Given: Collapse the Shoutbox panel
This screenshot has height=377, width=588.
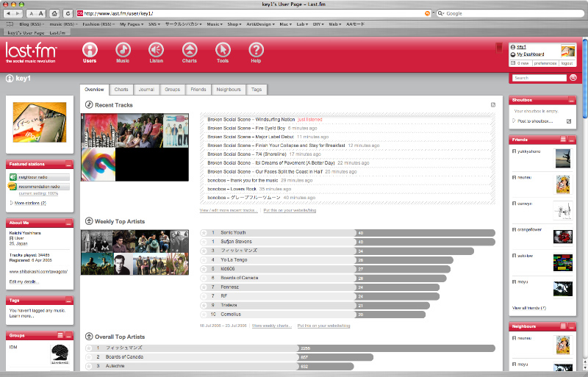Looking at the screenshot, I should (x=571, y=100).
